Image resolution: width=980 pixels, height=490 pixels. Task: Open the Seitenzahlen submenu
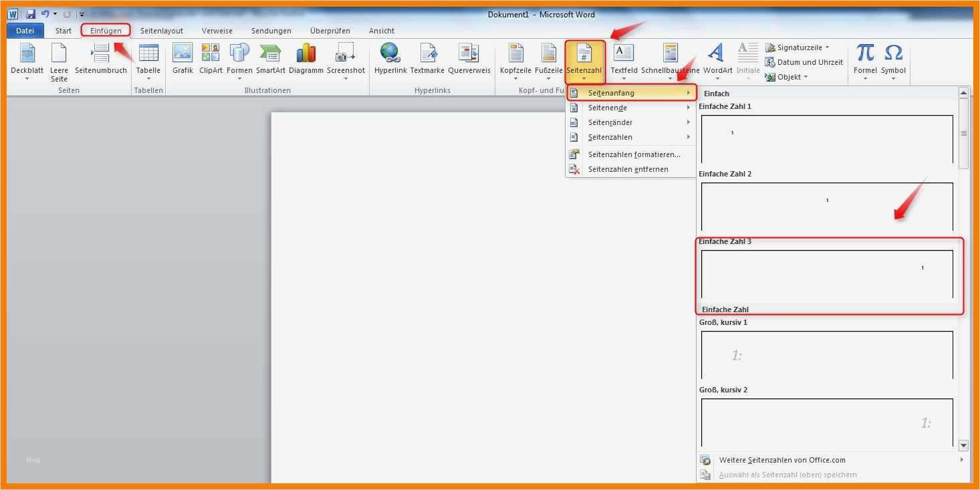tap(630, 137)
